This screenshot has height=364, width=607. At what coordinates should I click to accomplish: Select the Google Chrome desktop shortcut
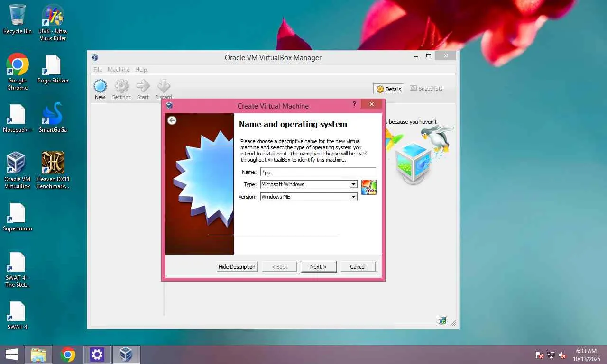pyautogui.click(x=18, y=72)
